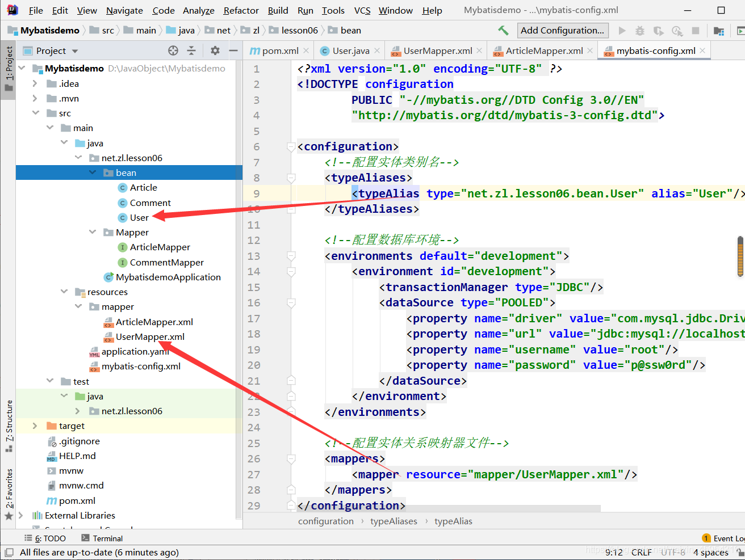Open Project panel settings gear
745x560 pixels.
coord(215,50)
